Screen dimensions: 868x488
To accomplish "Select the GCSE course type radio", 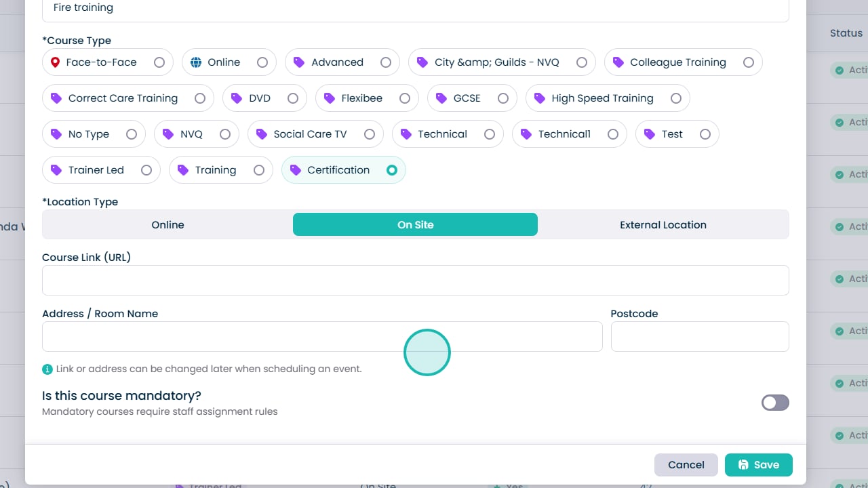I will tap(503, 98).
